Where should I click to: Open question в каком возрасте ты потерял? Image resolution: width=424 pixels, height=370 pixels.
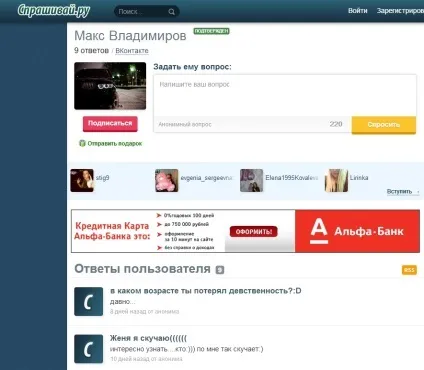206,291
